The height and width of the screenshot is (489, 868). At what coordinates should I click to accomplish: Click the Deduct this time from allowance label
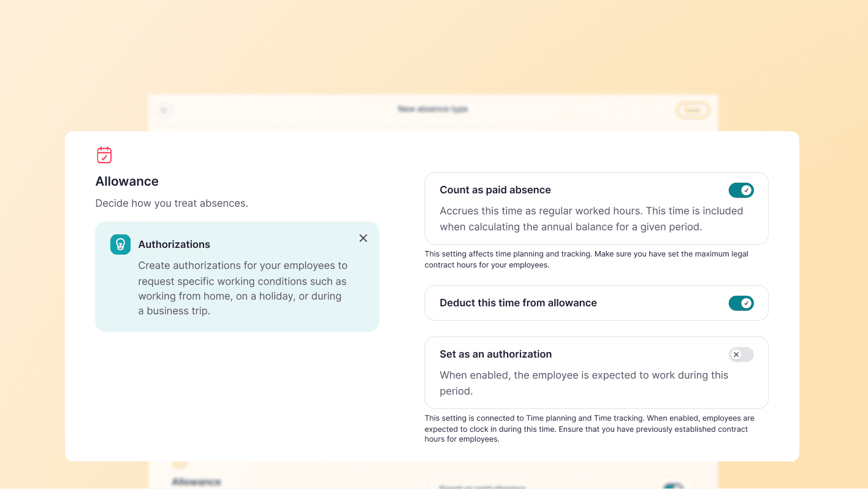[x=518, y=303]
